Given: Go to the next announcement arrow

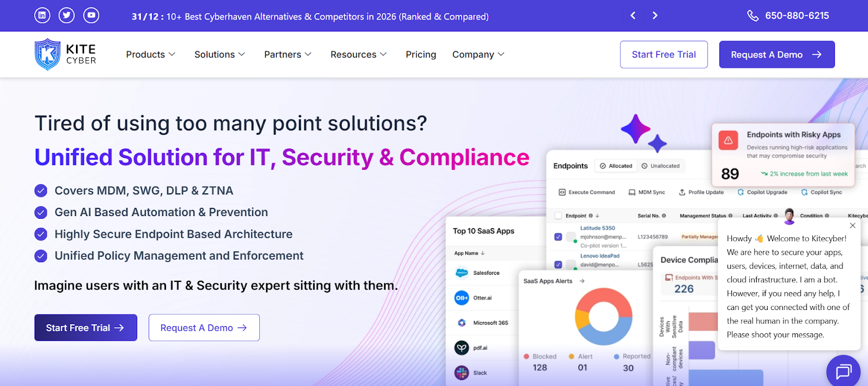Looking at the screenshot, I should coord(655,16).
